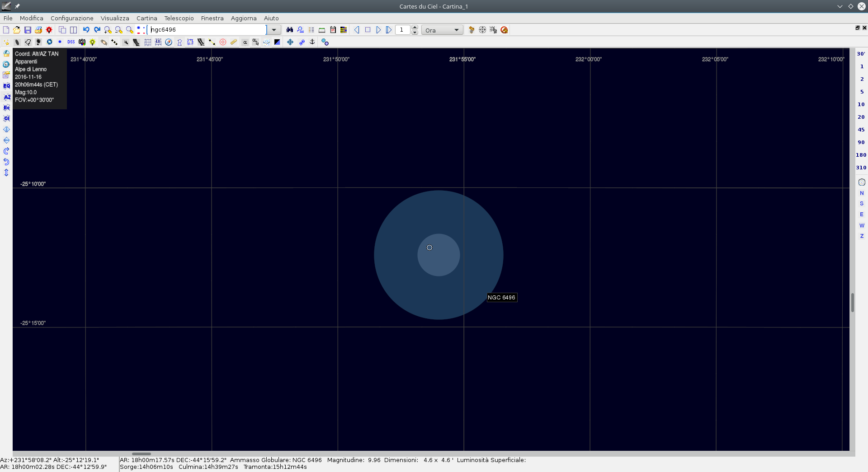Screen dimensions: 868x472
Task: Abort telescope slew with red icon
Action: (x=504, y=30)
